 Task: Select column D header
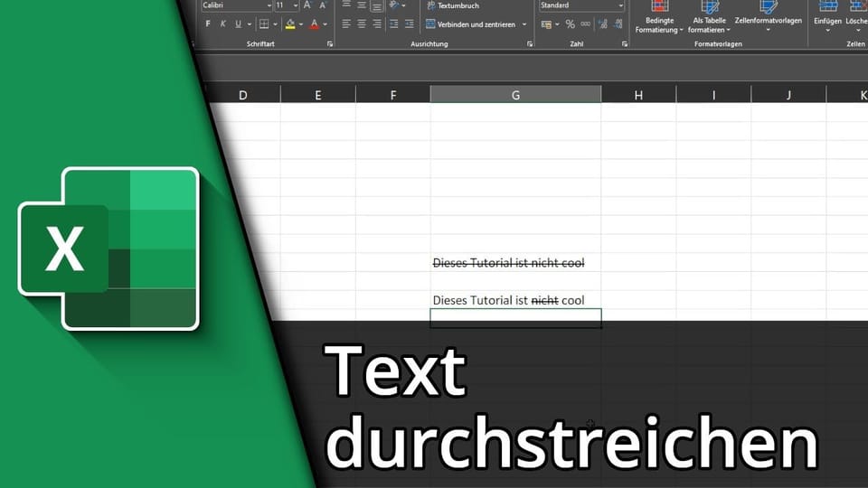coord(243,95)
